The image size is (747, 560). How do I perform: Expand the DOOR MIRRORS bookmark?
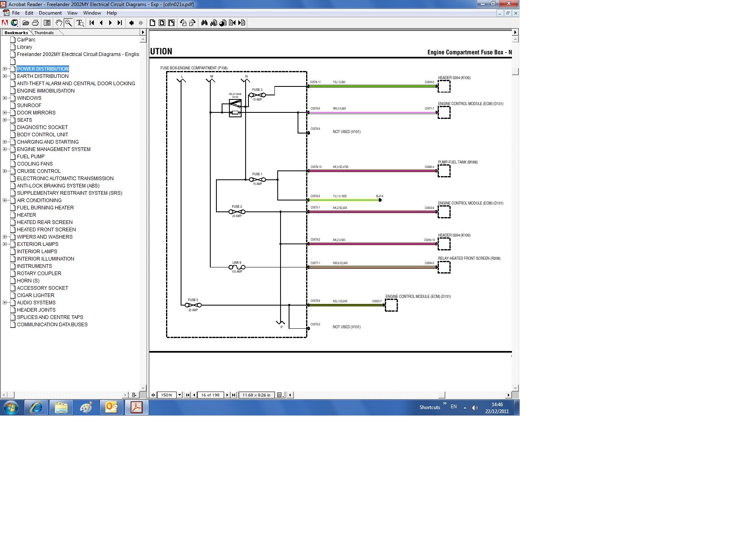click(x=4, y=113)
